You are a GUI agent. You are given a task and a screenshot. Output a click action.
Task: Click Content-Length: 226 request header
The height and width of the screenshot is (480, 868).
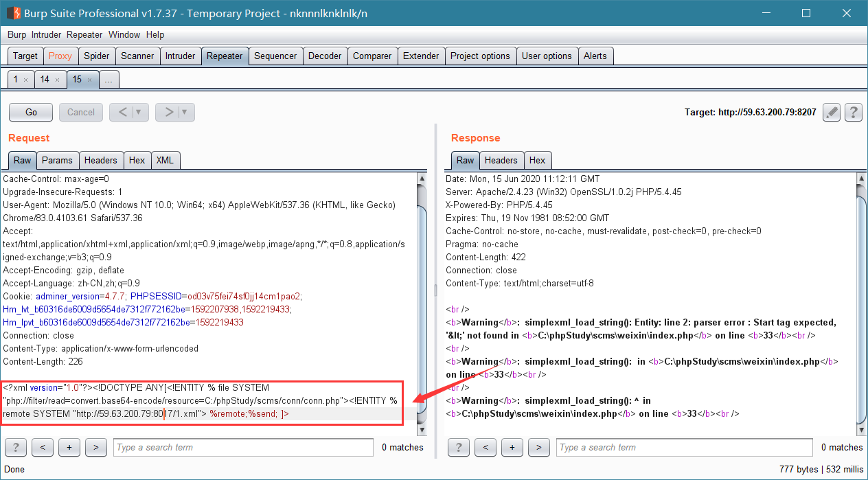pyautogui.click(x=43, y=361)
